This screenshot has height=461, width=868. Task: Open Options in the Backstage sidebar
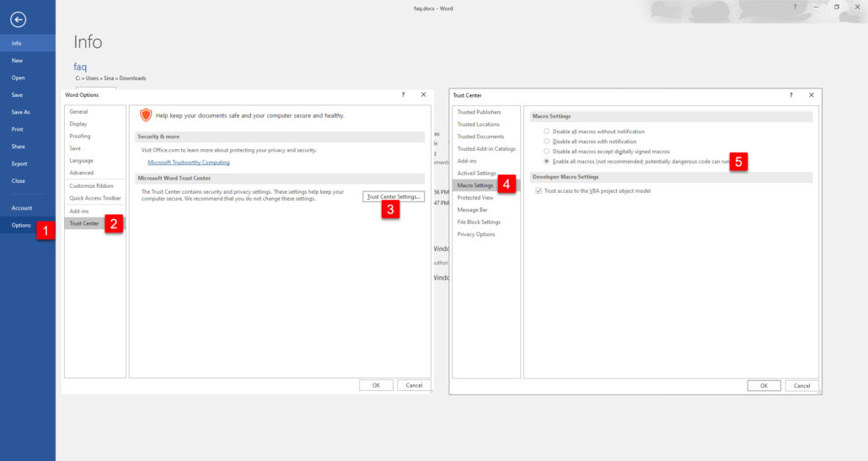tap(21, 225)
